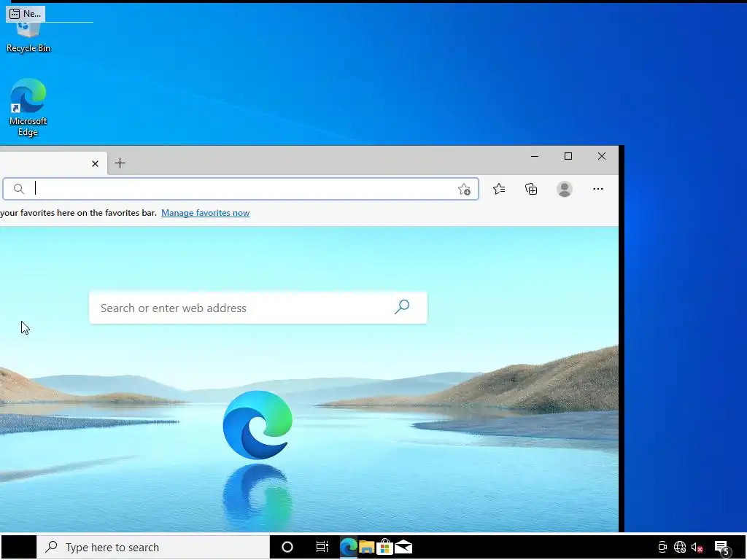Open Settings and more ellipsis menu
The image size is (747, 560).
click(598, 189)
